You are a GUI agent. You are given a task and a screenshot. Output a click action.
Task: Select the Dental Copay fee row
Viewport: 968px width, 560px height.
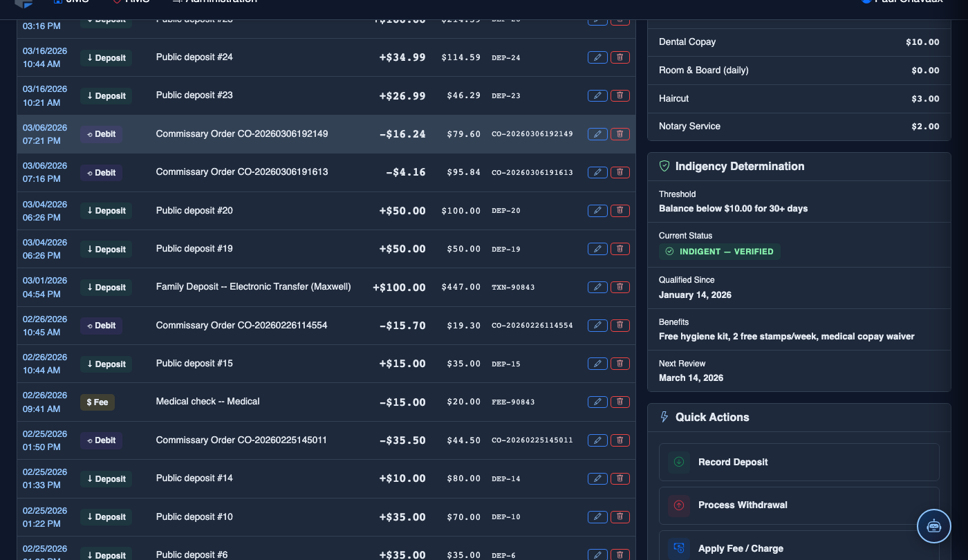pyautogui.click(x=799, y=42)
